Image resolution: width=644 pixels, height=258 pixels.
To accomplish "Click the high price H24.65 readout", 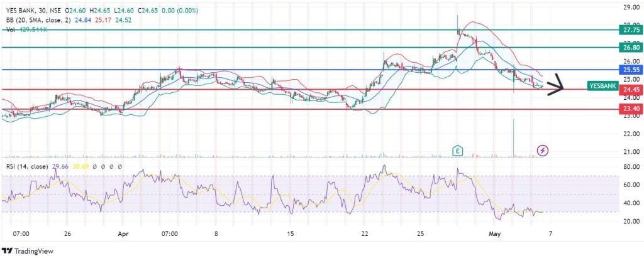I will click(99, 11).
